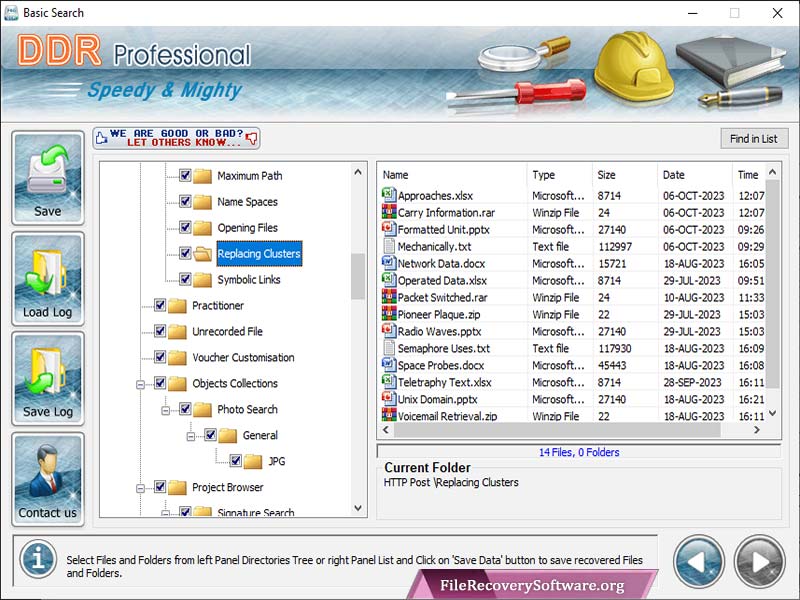Screen dimensions: 800x600
Task: Click the file list horizontal scrollbar thumb
Action: pos(557,430)
